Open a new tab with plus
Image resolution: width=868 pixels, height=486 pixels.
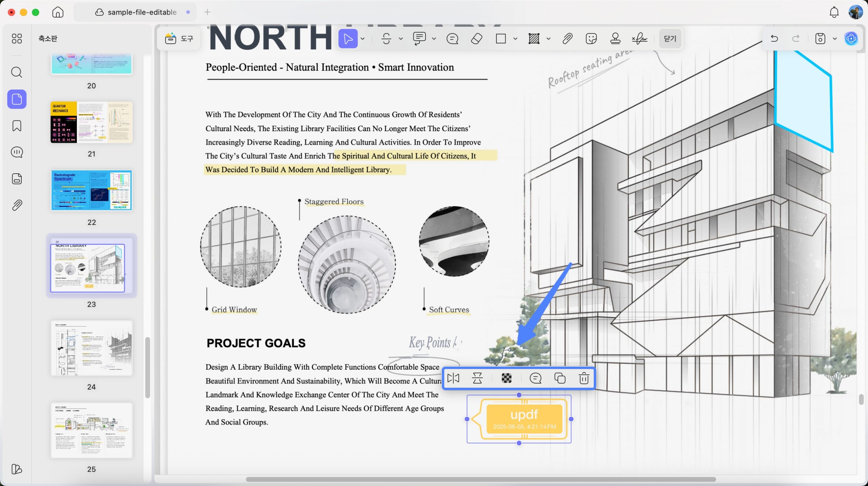tap(207, 12)
